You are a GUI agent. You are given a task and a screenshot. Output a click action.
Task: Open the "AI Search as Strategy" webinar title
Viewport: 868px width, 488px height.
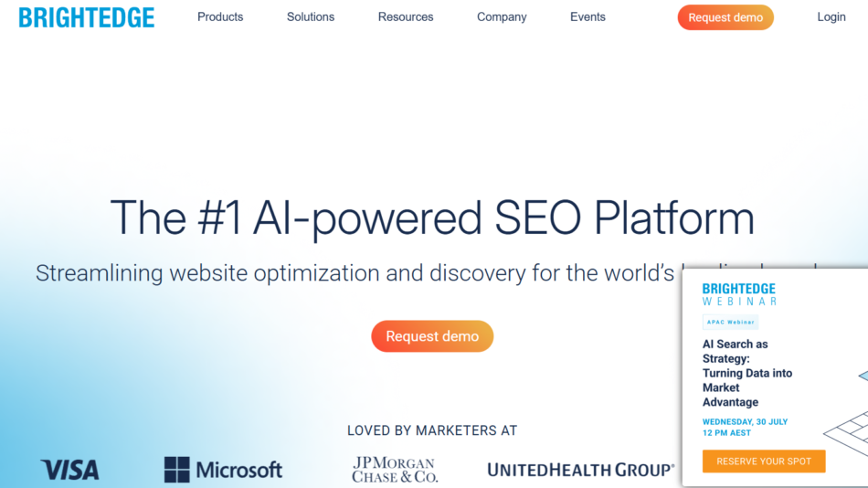click(746, 373)
